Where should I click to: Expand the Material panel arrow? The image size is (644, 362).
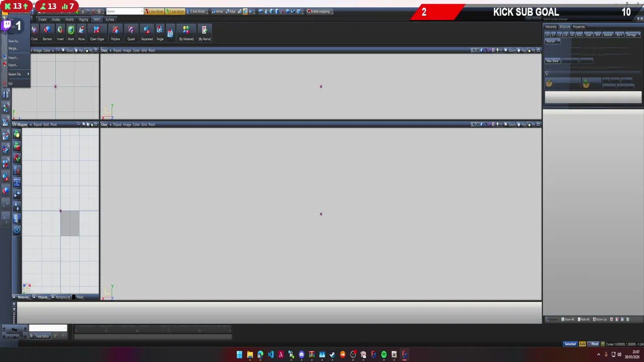pos(15,297)
